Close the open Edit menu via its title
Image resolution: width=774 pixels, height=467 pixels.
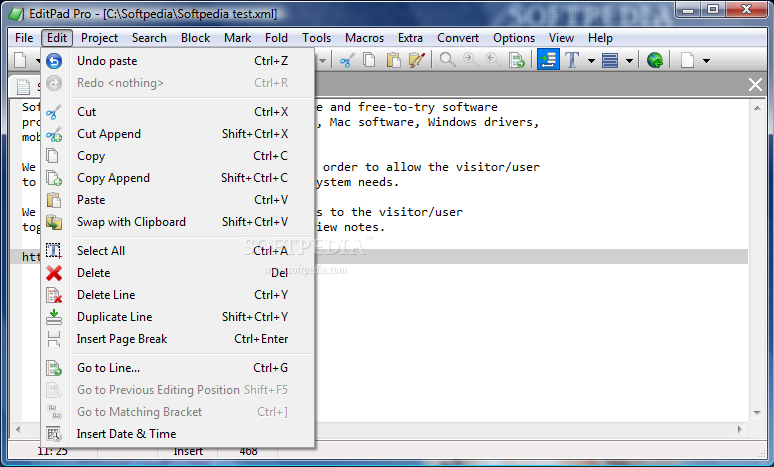(57, 38)
